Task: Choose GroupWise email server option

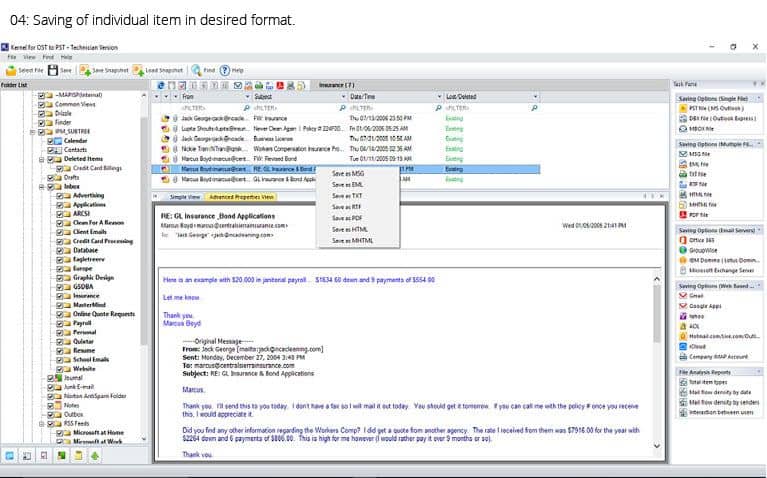Action: 698,250
